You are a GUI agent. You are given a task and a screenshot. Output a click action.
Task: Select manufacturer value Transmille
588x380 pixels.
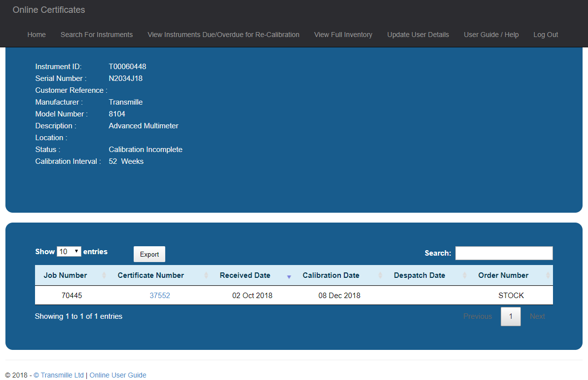tap(126, 102)
